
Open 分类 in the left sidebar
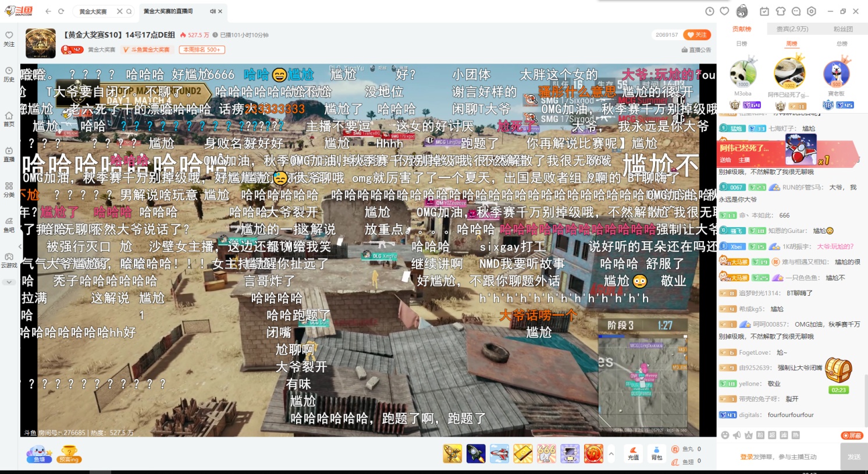[9, 190]
